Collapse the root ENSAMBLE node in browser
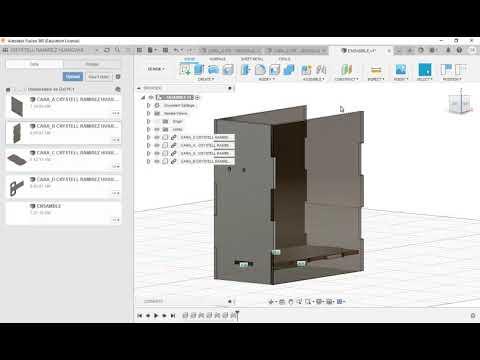Screen dimensions: 480x360 coord(143,97)
